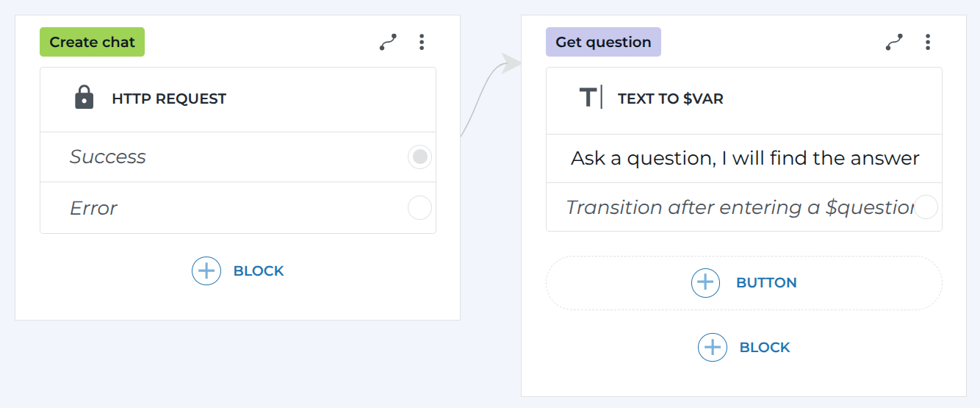Open the HTTP REQUEST block
This screenshot has height=408, width=980.
(169, 99)
